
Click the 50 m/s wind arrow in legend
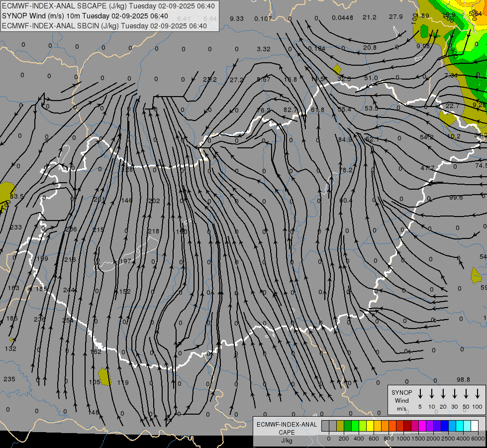click(466, 394)
